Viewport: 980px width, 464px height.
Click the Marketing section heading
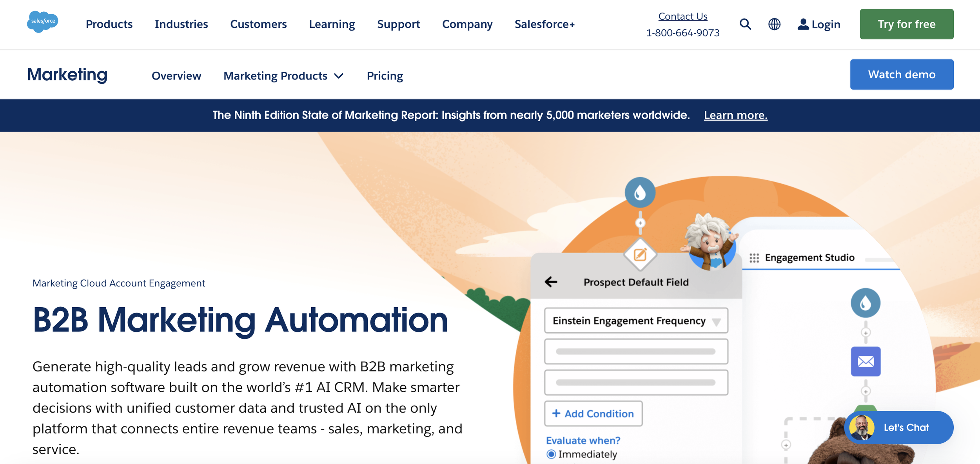point(67,74)
